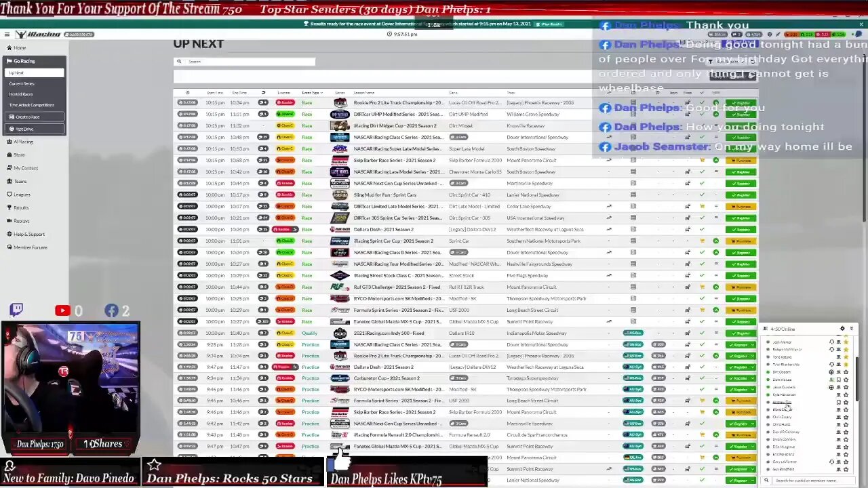Click iRacing Street Stock Class C series name
The height and width of the screenshot is (488, 868).
coord(399,276)
